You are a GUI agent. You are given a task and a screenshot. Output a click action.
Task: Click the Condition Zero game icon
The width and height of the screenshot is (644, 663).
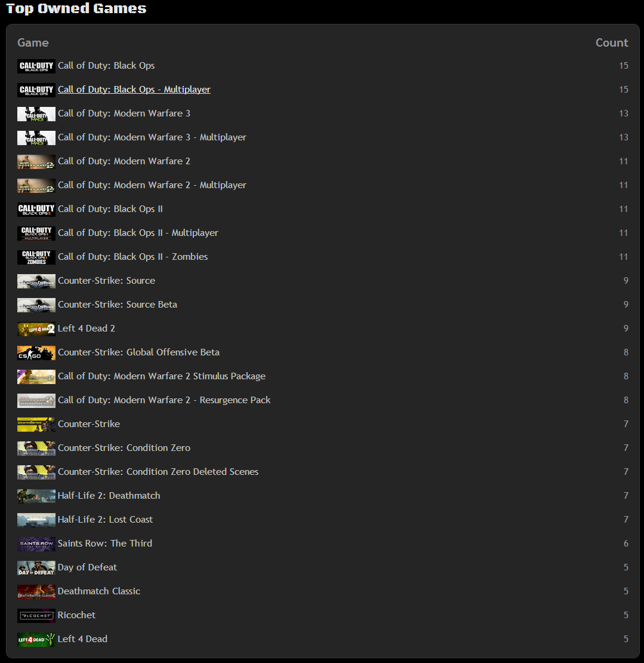pyautogui.click(x=36, y=448)
